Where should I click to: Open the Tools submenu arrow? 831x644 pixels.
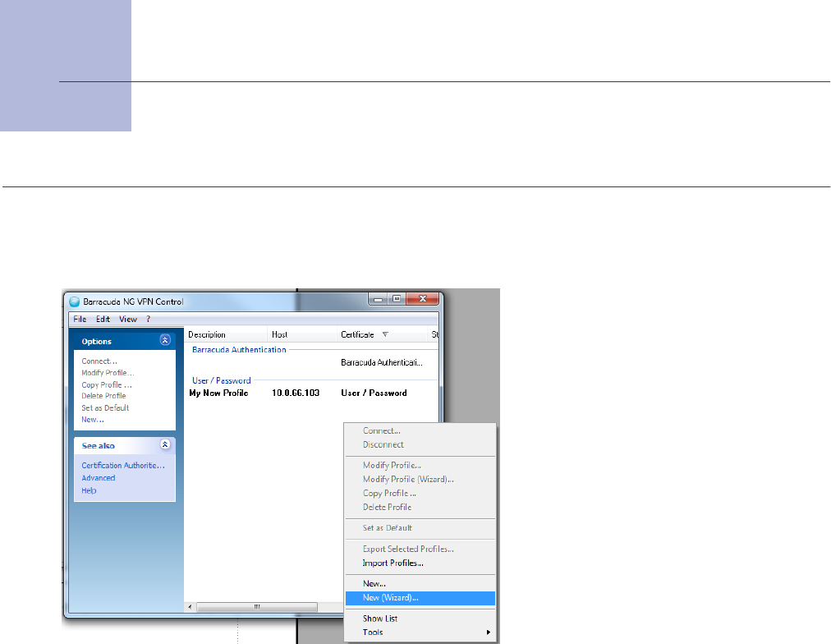pyautogui.click(x=488, y=632)
